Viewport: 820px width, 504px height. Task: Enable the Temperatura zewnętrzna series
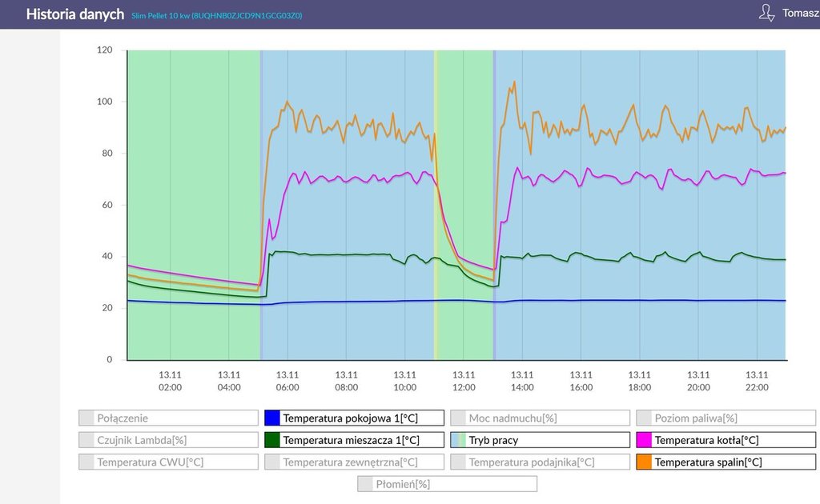click(x=353, y=462)
